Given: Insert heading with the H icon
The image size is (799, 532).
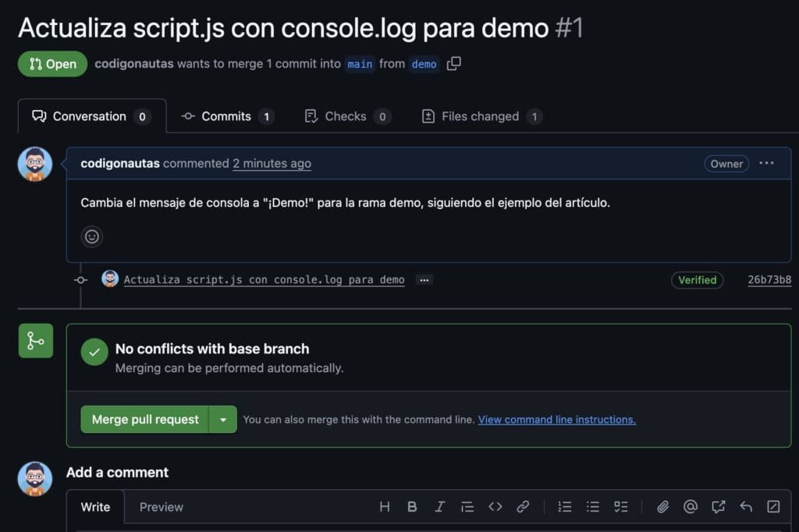Looking at the screenshot, I should coord(385,506).
